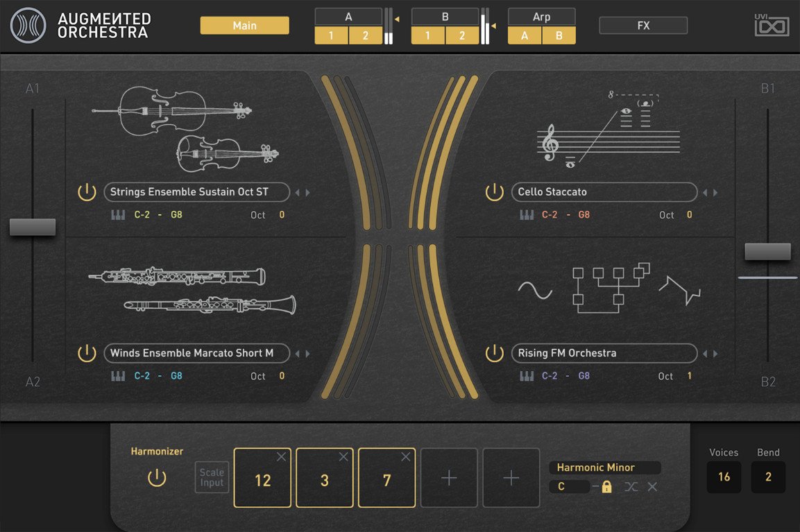Viewport: 800px width, 532px height.
Task: Open the Arp tab
Action: pos(541,17)
